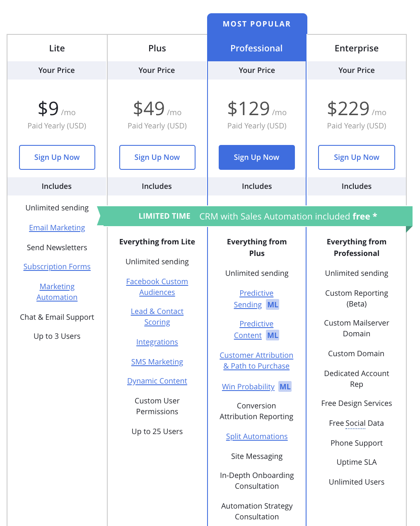This screenshot has width=420, height=526.
Task: Open the Integrations link
Action: pos(157,342)
